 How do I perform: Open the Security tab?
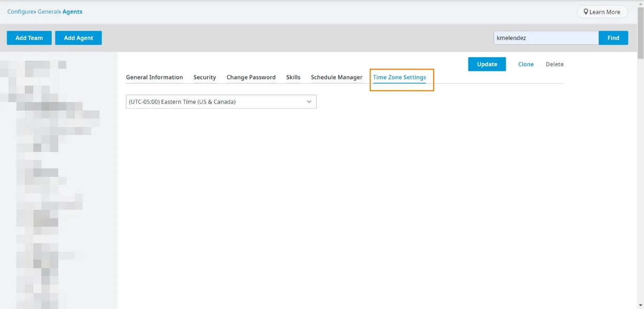[x=205, y=78]
